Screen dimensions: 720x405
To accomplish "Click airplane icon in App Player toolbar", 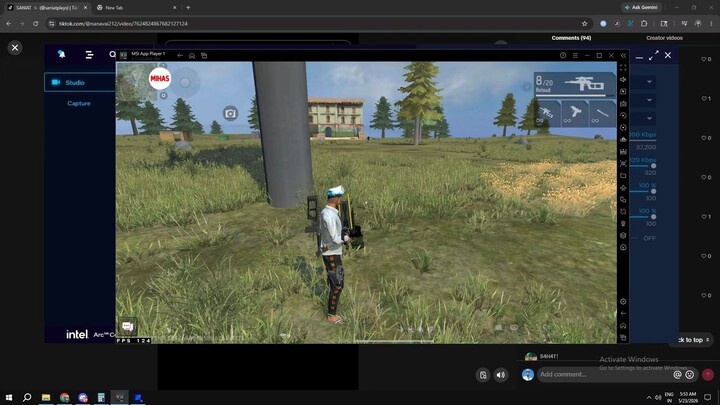I will click(x=623, y=188).
